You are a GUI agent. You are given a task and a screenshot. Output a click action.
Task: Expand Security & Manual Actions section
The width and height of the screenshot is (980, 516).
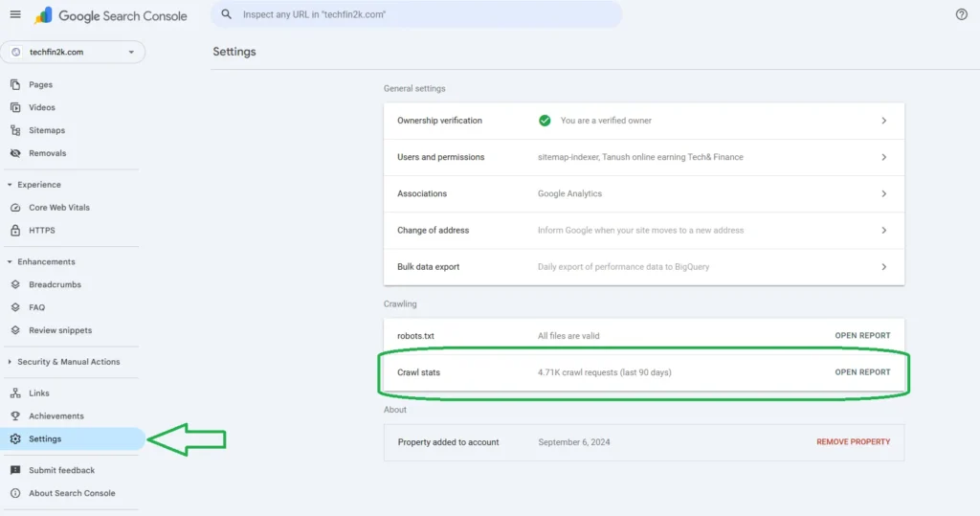coord(10,362)
